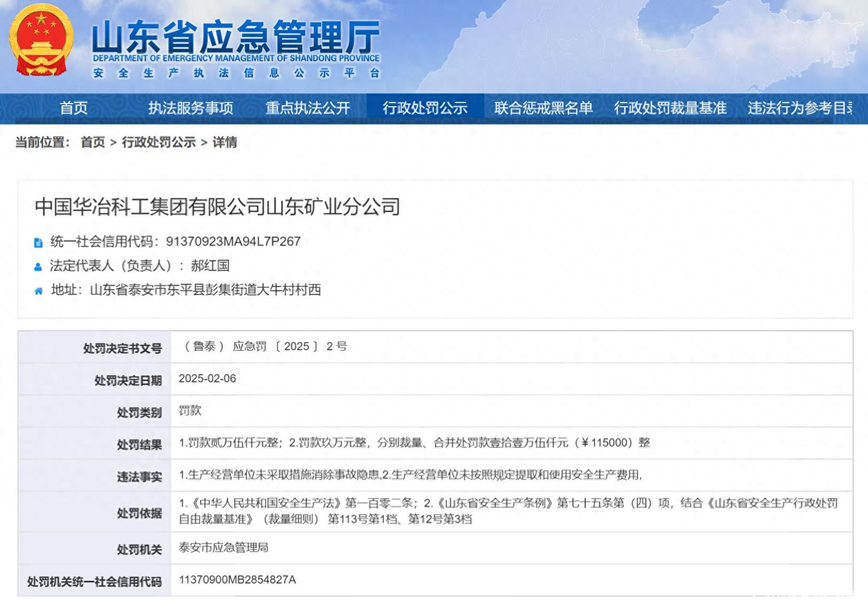Click the house icon beside 地址
Screen dimensions: 868x615
(38, 291)
